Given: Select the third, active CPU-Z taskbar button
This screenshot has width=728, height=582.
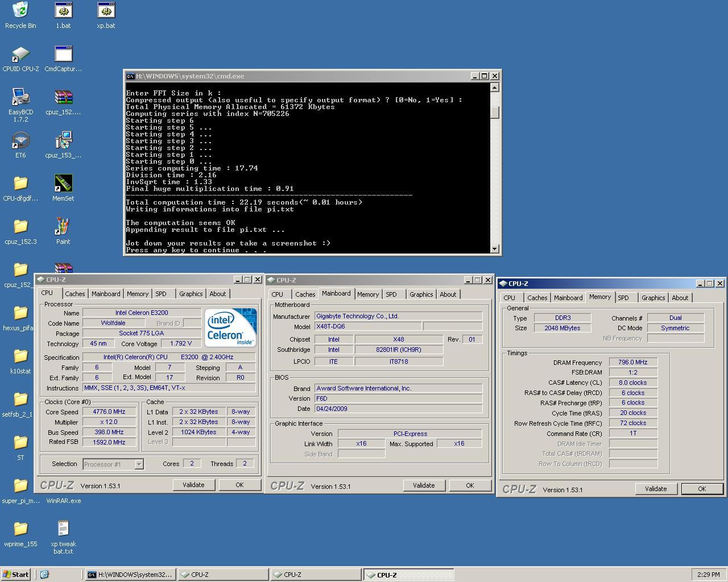Looking at the screenshot, I should pyautogui.click(x=408, y=575).
